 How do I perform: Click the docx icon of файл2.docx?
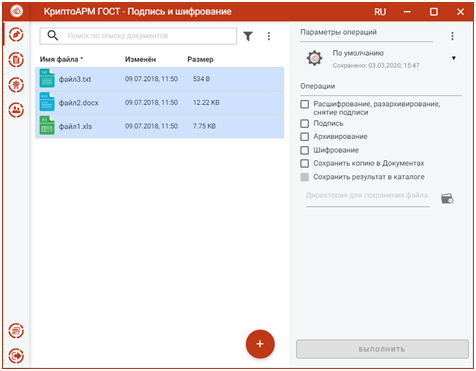47,102
